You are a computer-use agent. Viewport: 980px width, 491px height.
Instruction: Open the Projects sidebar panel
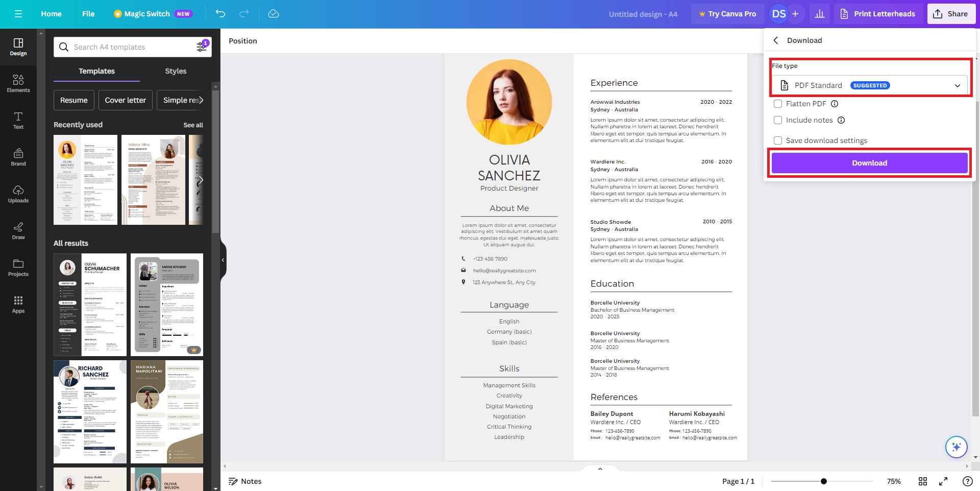(x=18, y=268)
